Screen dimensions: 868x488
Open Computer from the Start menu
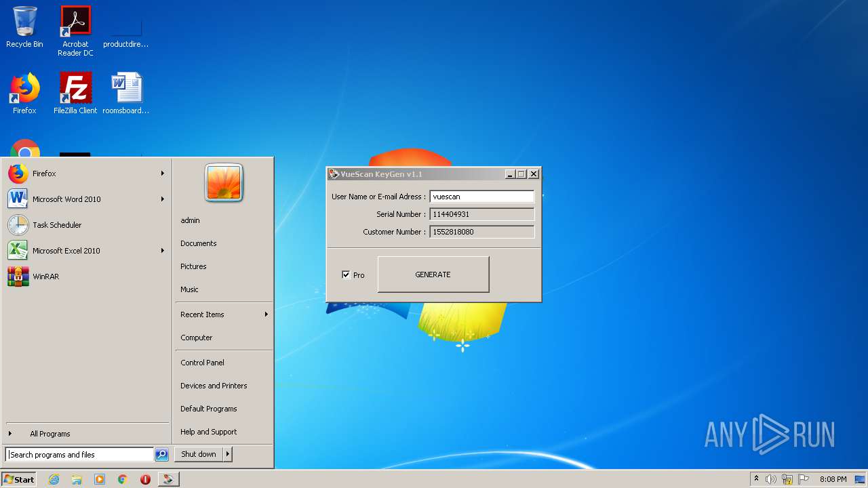pyautogui.click(x=197, y=338)
